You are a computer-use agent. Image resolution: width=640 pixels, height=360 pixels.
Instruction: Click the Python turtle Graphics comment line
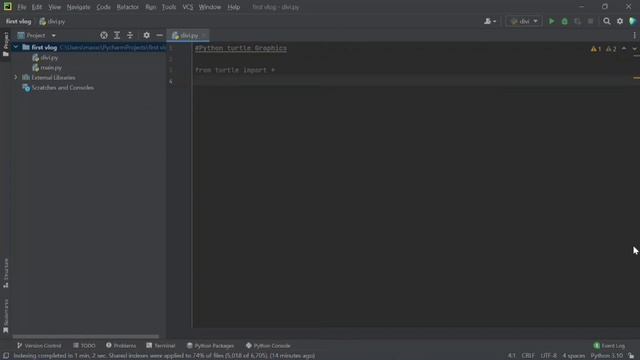click(x=241, y=48)
